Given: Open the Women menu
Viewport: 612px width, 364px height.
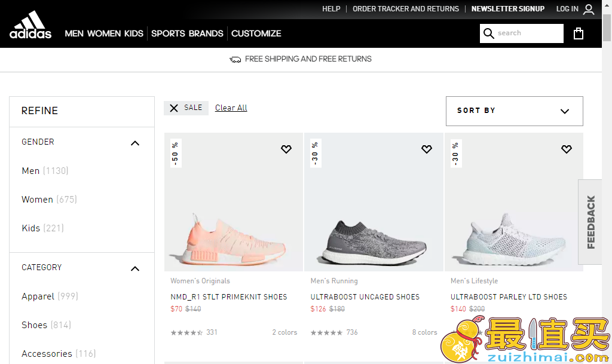Looking at the screenshot, I should (x=104, y=33).
